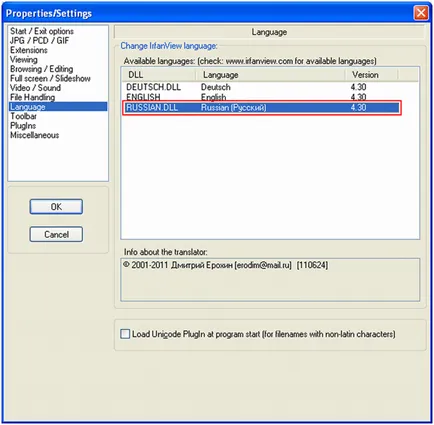Open the Extensions settings page
The height and width of the screenshot is (425, 434).
29,50
